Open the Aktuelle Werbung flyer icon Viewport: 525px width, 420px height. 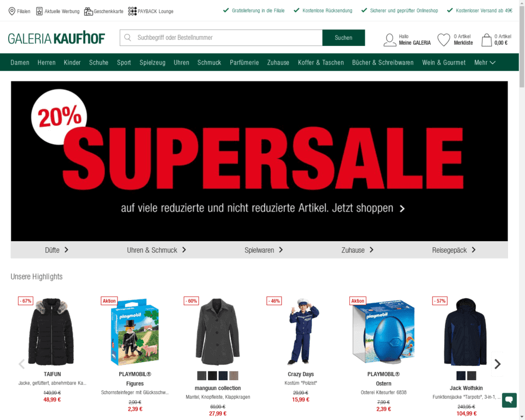[39, 11]
